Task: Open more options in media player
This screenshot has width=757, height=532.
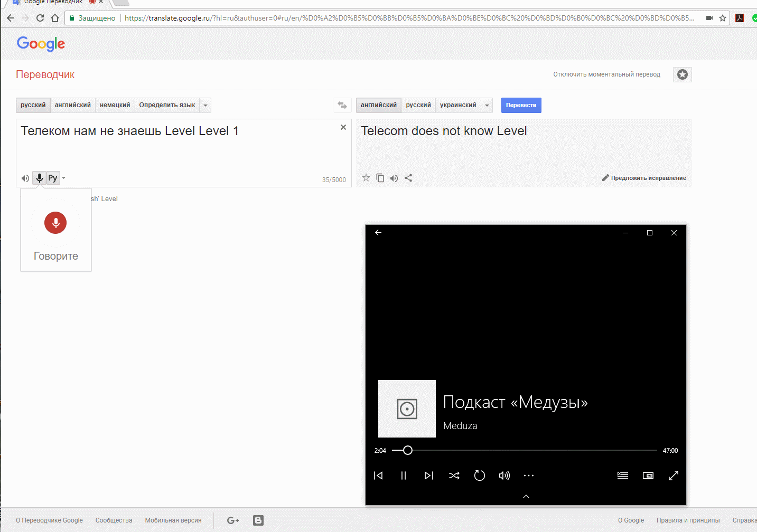Action: pos(529,476)
